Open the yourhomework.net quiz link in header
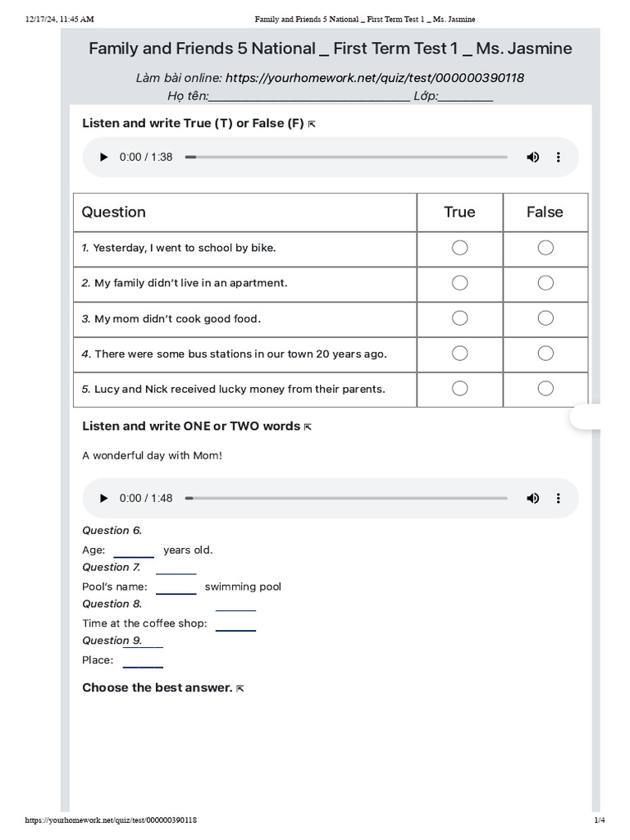The image size is (630, 840). 374,78
